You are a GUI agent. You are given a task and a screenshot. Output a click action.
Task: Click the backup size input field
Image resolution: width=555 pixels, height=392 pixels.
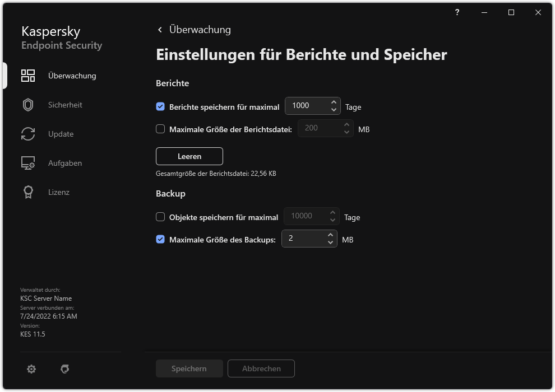pyautogui.click(x=303, y=239)
